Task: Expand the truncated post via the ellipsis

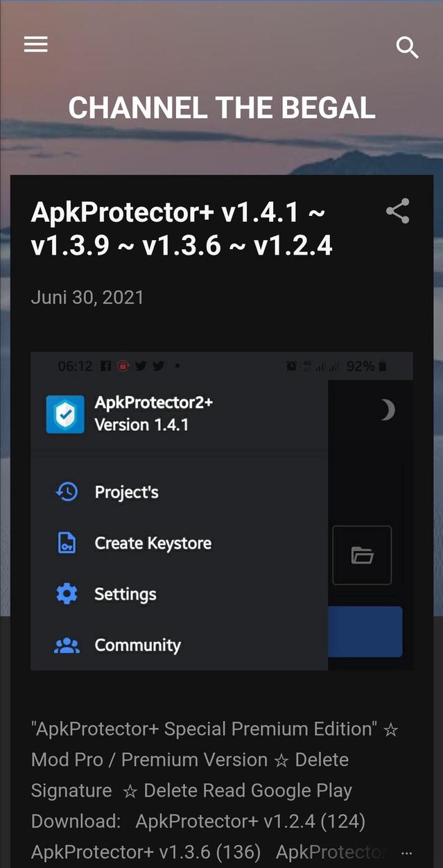Action: pyautogui.click(x=406, y=852)
